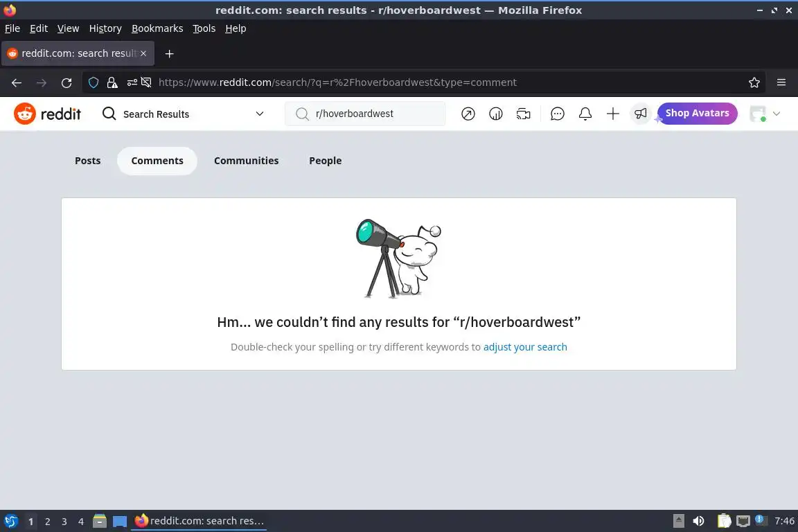This screenshot has width=798, height=532.
Task: Expand the user account dropdown chevron
Action: click(x=777, y=114)
